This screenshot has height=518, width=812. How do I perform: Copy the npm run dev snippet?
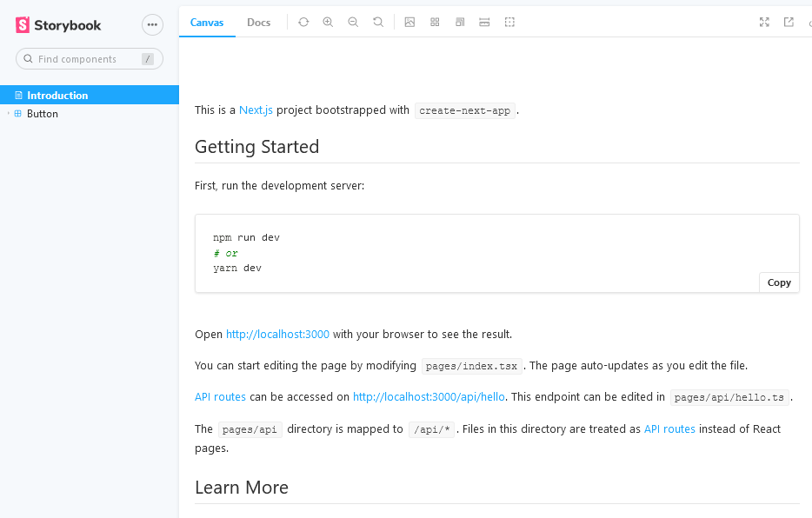[778, 282]
